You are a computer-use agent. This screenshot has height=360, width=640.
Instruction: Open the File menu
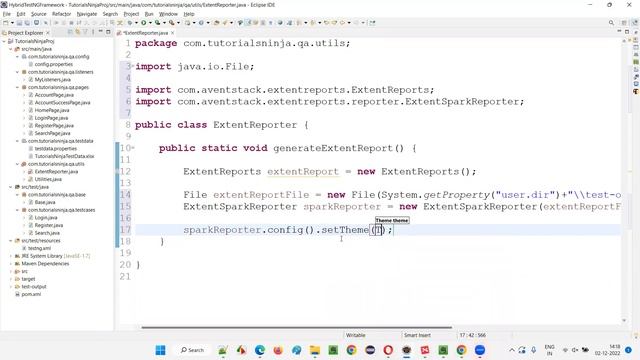7,14
